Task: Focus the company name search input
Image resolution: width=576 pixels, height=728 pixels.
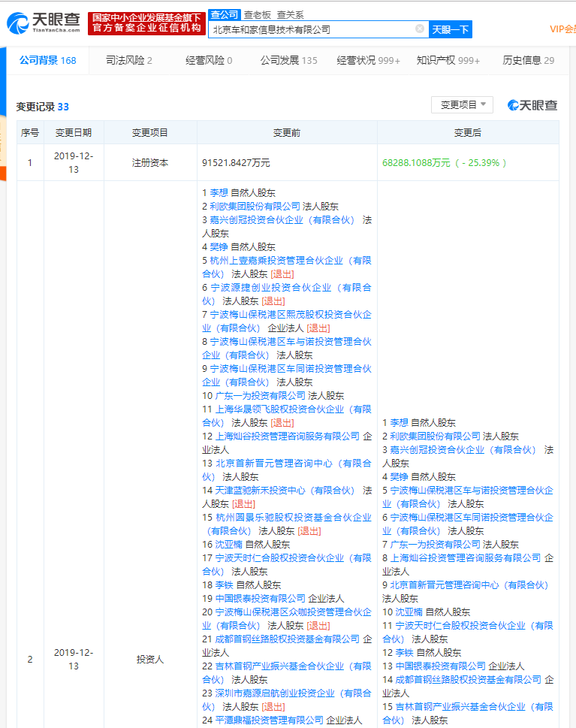Action: tap(311, 30)
